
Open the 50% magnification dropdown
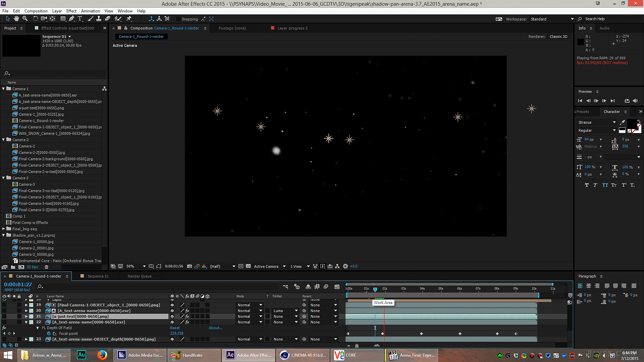(x=136, y=266)
